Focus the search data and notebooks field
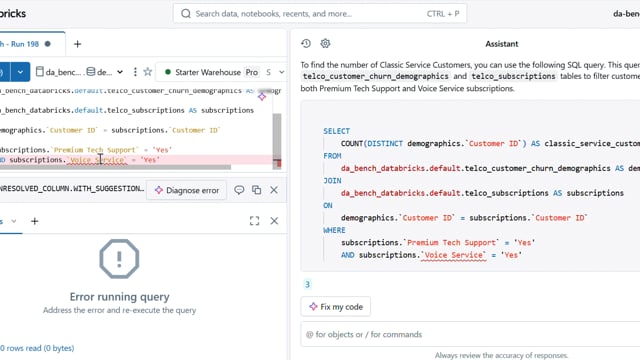 click(320, 13)
